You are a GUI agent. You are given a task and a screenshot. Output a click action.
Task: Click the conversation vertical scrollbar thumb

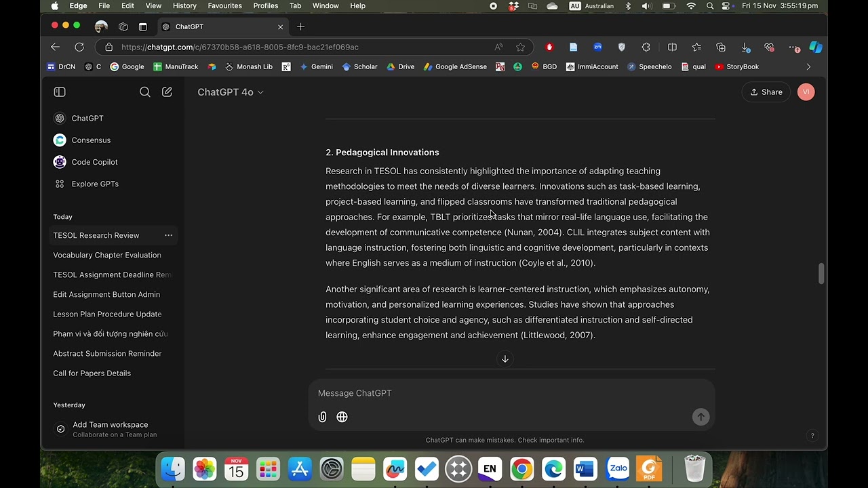pos(821,273)
